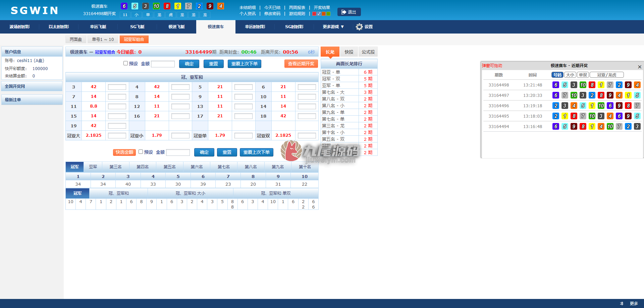Click the purple number 6 ball in header
The image size is (644, 308).
pos(124,6)
